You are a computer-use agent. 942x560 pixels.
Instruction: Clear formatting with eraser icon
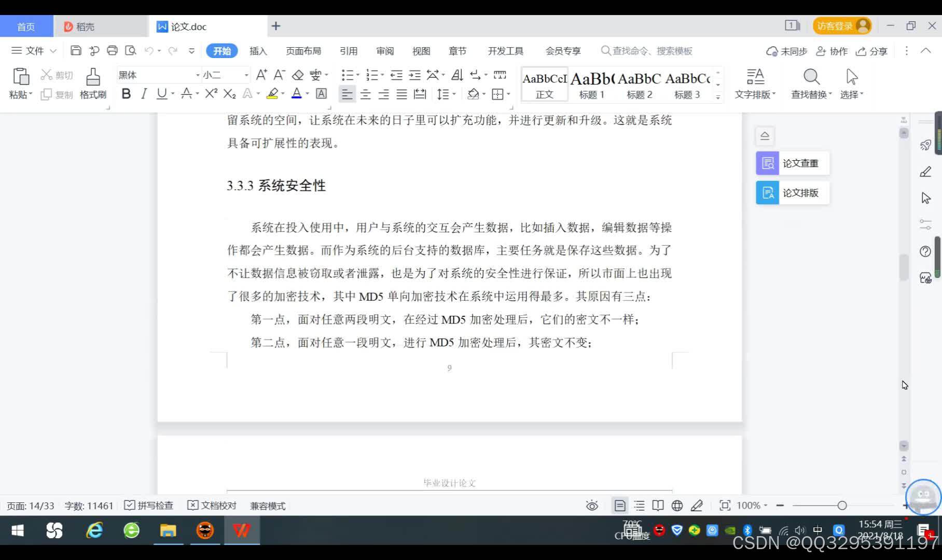pos(298,75)
